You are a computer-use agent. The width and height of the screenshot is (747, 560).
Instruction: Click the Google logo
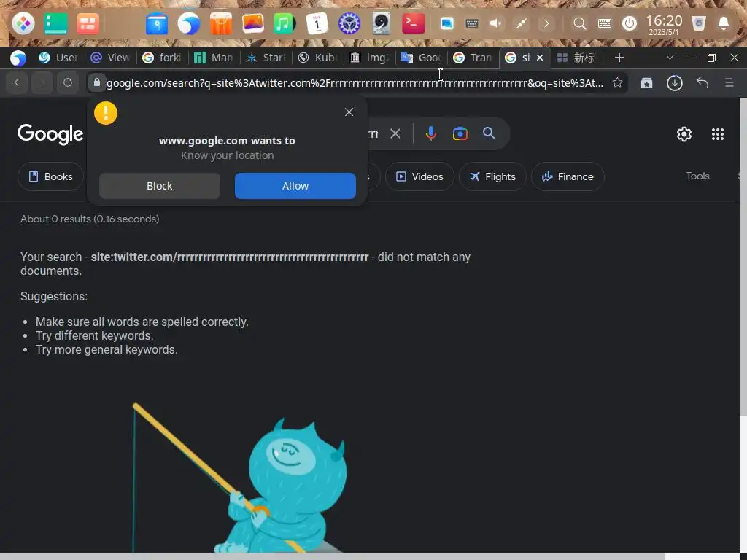[50, 134]
